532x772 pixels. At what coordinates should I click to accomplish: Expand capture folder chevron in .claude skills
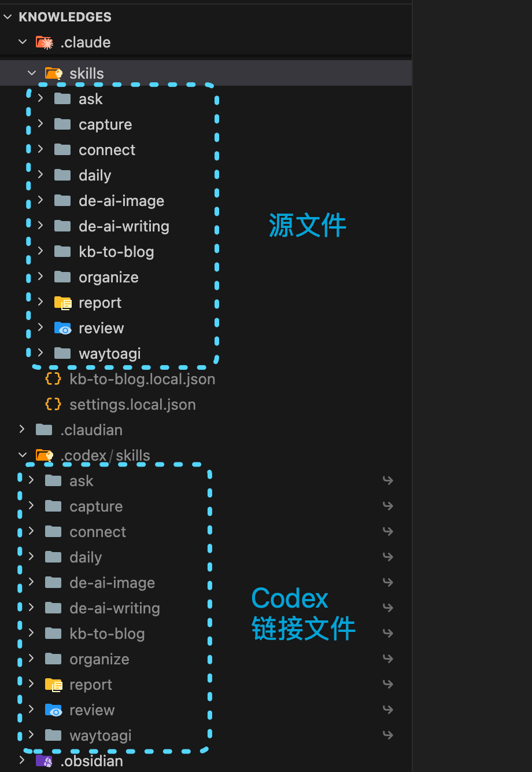40,124
